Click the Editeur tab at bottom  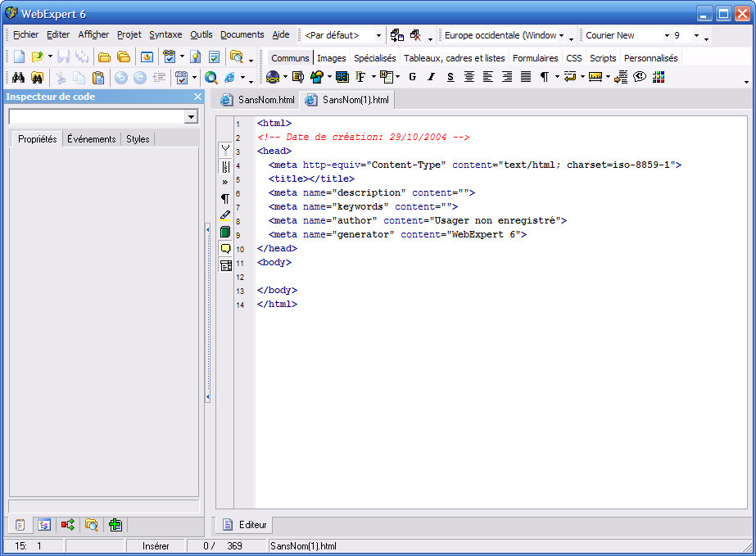[x=244, y=525]
